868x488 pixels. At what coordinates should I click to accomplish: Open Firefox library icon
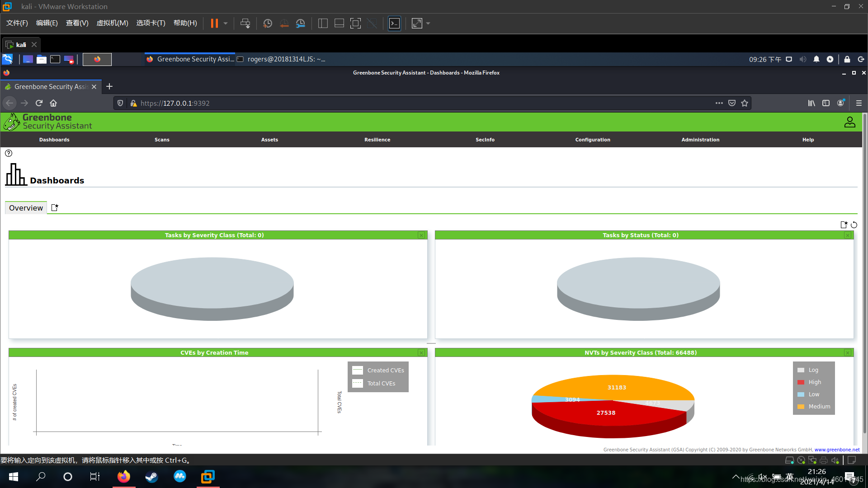click(x=811, y=103)
